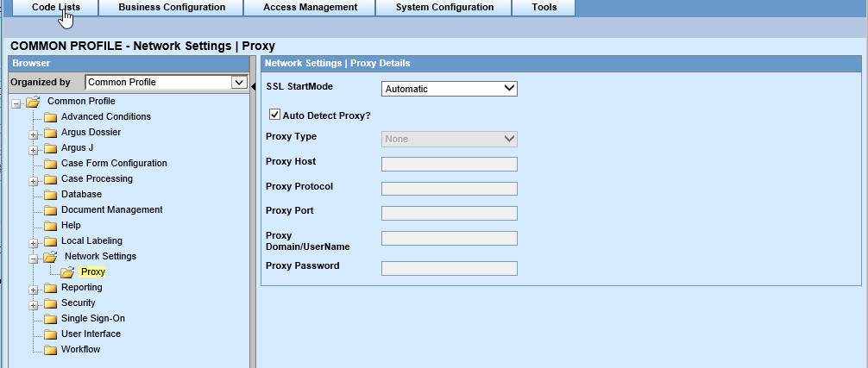This screenshot has width=868, height=368.
Task: Select Security in the tree
Action: [78, 303]
